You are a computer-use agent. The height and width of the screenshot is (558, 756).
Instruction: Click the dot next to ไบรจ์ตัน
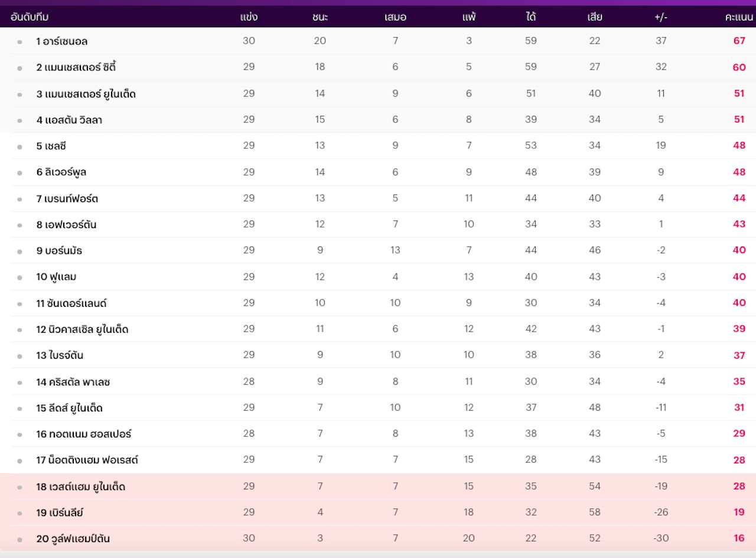19,356
